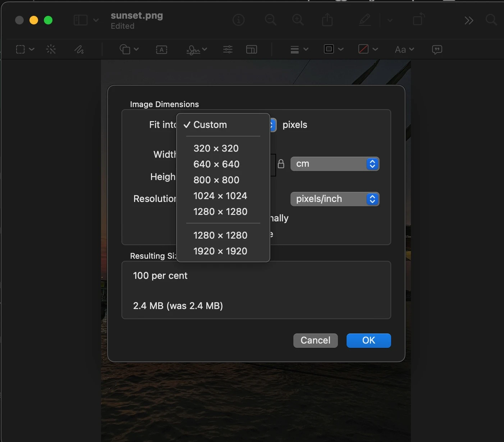Viewport: 504px width, 442px height.
Task: Dismiss the dialog with Cancel
Action: pyautogui.click(x=315, y=341)
